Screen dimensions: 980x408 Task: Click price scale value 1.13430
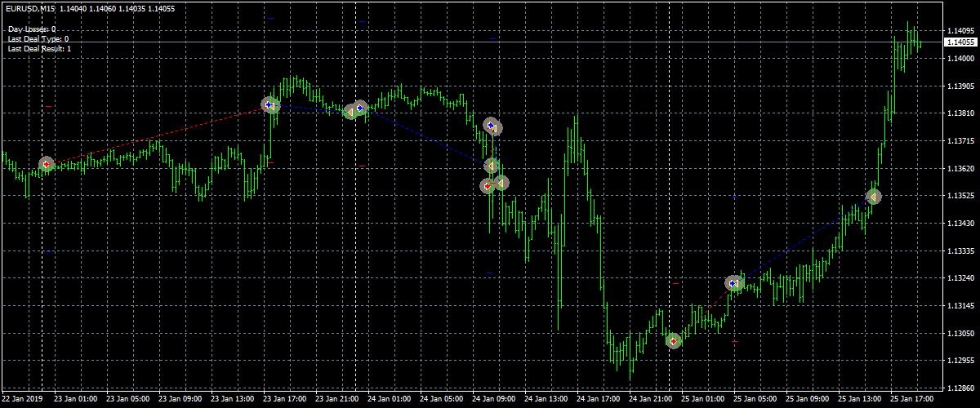click(961, 224)
